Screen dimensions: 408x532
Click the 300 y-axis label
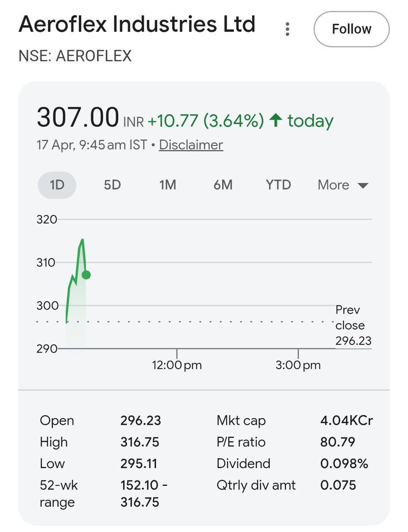point(47,305)
